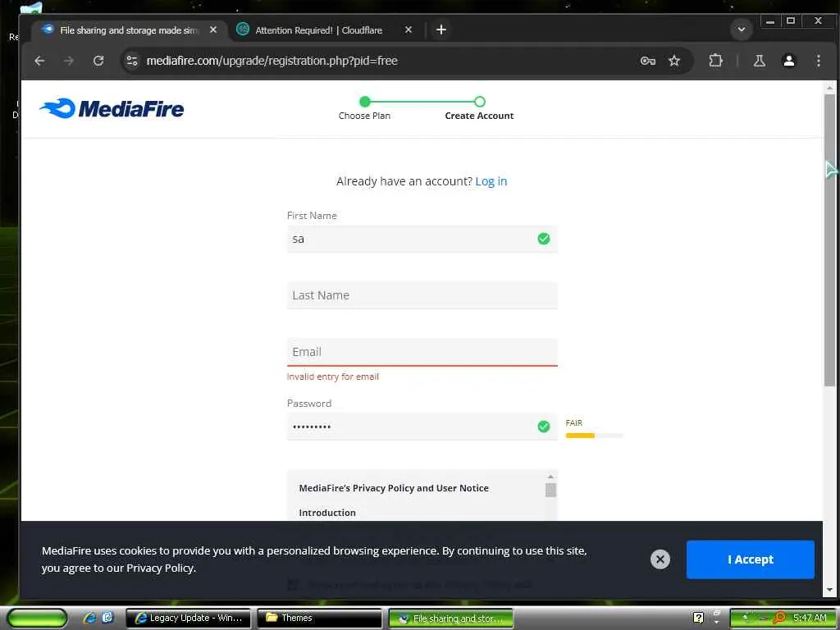The height and width of the screenshot is (630, 840).
Task: Click the Last Name input field
Action: click(422, 295)
